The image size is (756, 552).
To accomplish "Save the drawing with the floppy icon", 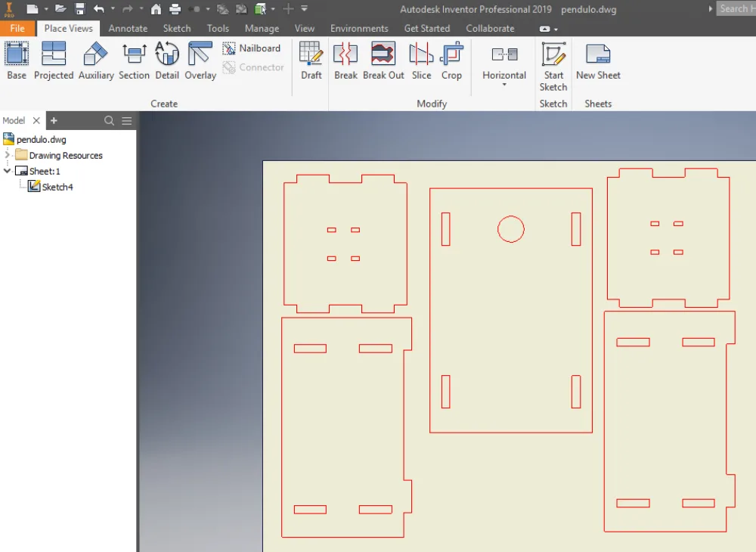I will coord(80,8).
